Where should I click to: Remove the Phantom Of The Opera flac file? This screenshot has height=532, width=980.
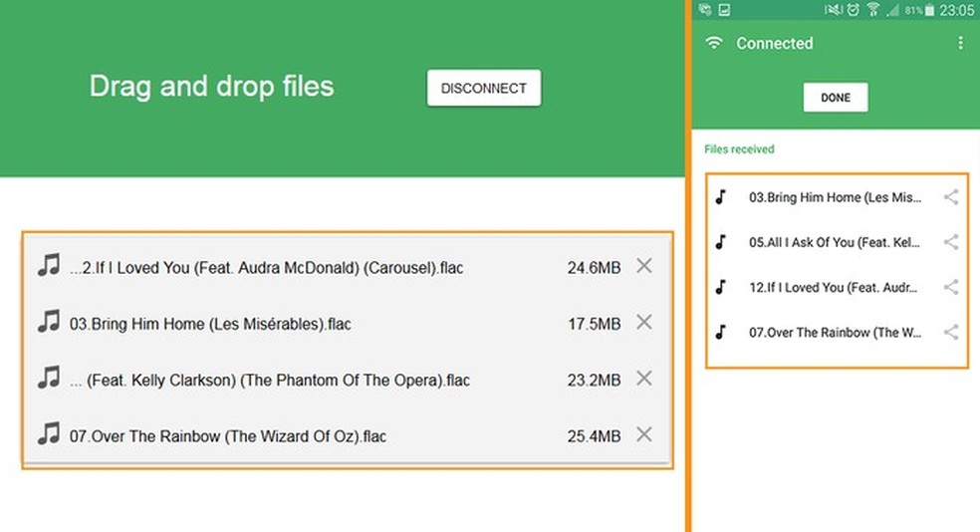(x=643, y=379)
